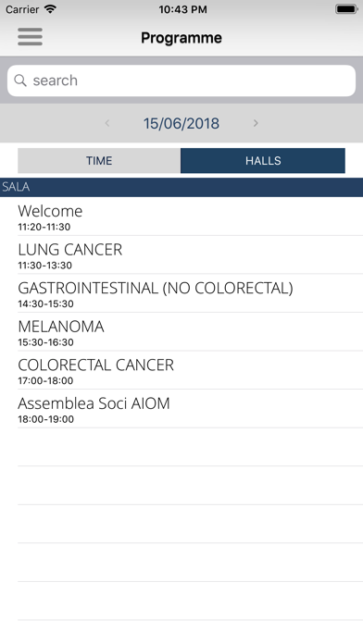The height and width of the screenshot is (644, 363).
Task: Tap the 10:43 PM clock
Action: pos(182,9)
